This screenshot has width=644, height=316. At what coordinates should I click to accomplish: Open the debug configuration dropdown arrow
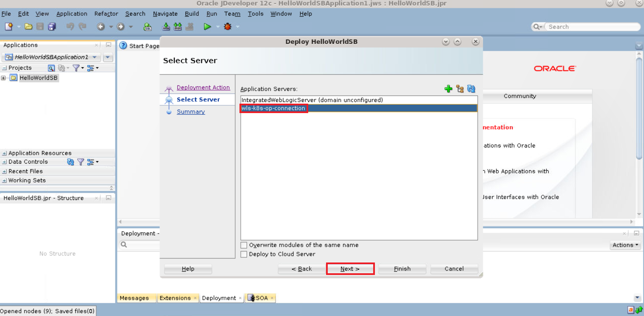coord(237,27)
